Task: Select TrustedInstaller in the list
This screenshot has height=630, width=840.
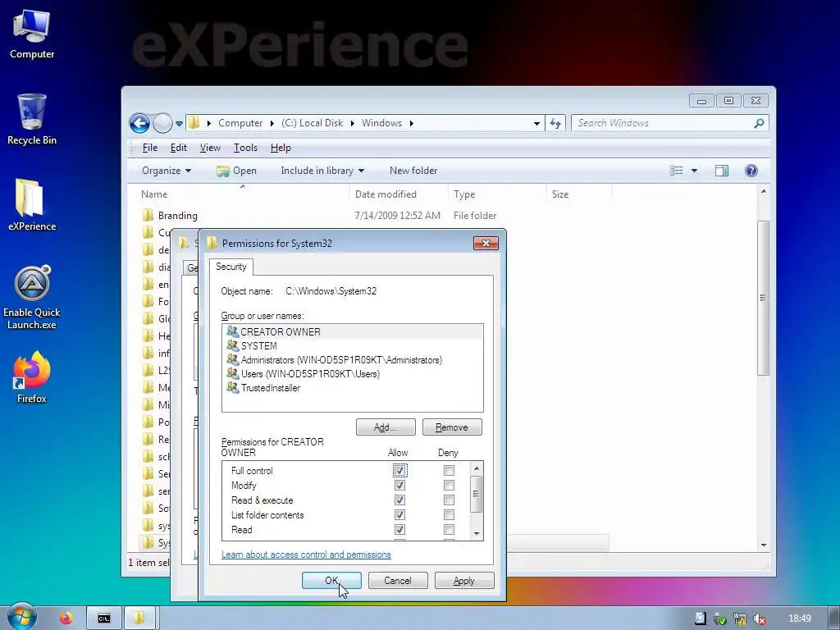Action: point(353,388)
